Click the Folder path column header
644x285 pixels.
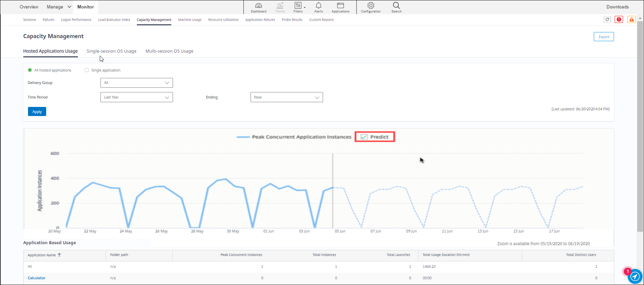pyautogui.click(x=119, y=255)
